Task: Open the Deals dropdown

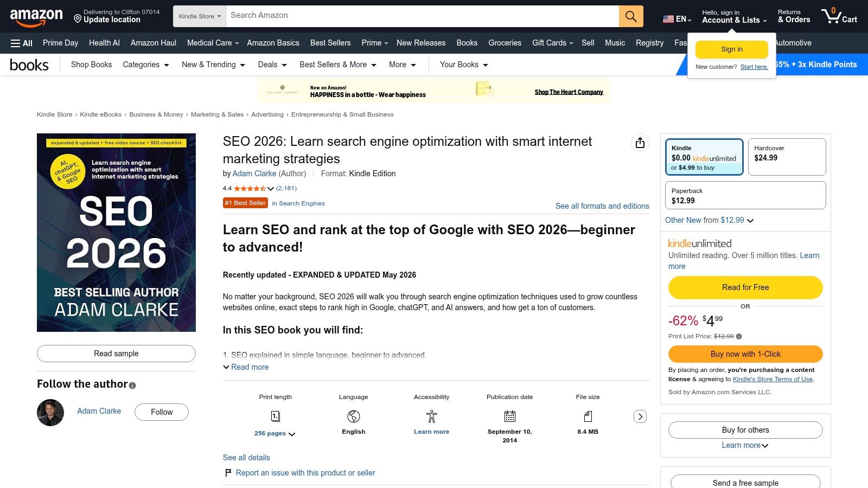Action: click(x=272, y=65)
